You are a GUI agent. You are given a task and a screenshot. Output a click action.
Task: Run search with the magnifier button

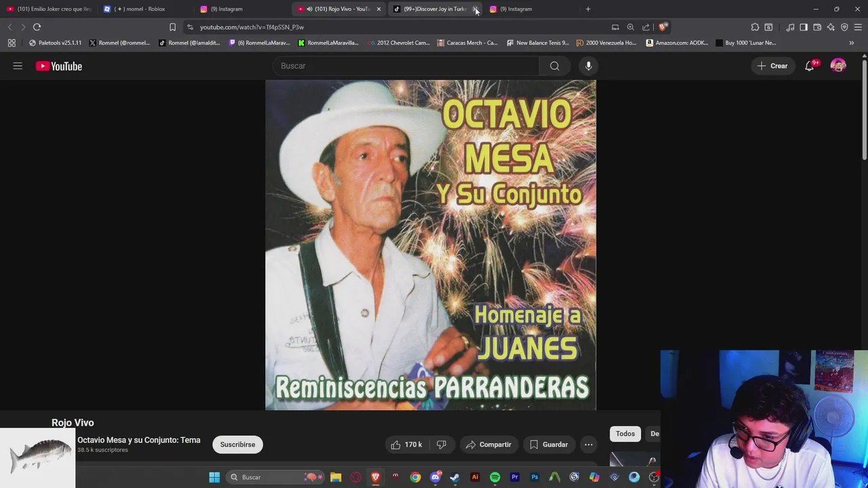555,66
